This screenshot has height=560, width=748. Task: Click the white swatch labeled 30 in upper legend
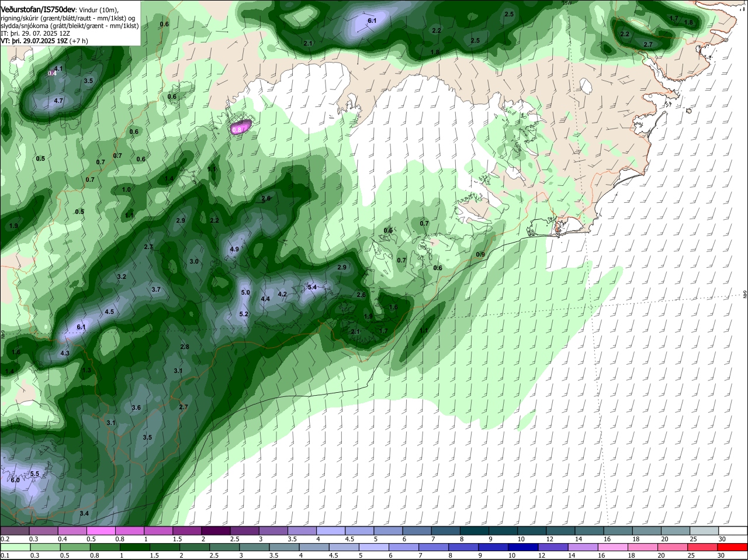[733, 531]
